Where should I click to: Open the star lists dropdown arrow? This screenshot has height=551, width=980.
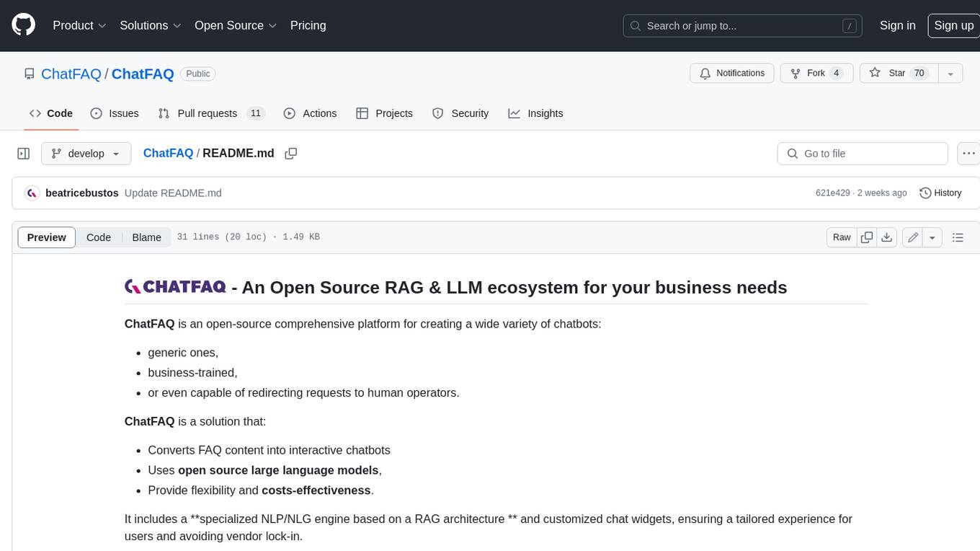click(x=950, y=74)
